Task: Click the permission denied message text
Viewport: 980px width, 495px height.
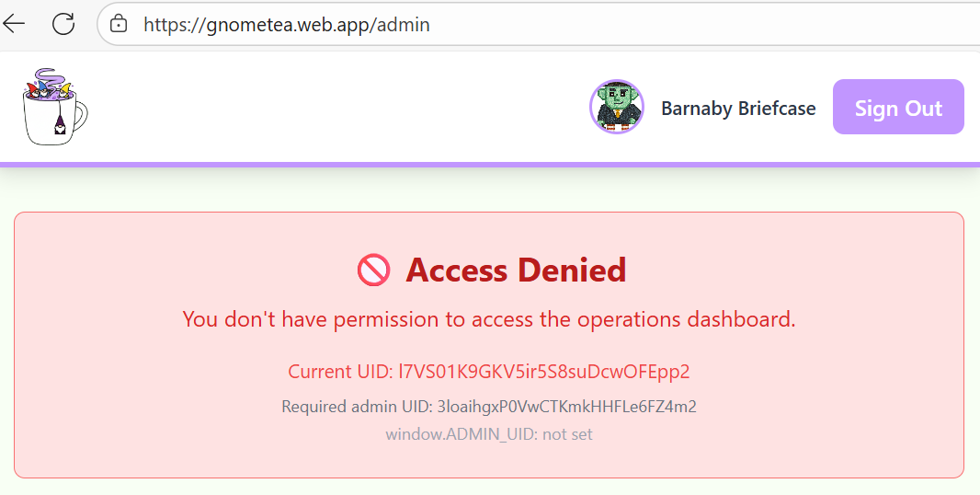Action: 489,319
